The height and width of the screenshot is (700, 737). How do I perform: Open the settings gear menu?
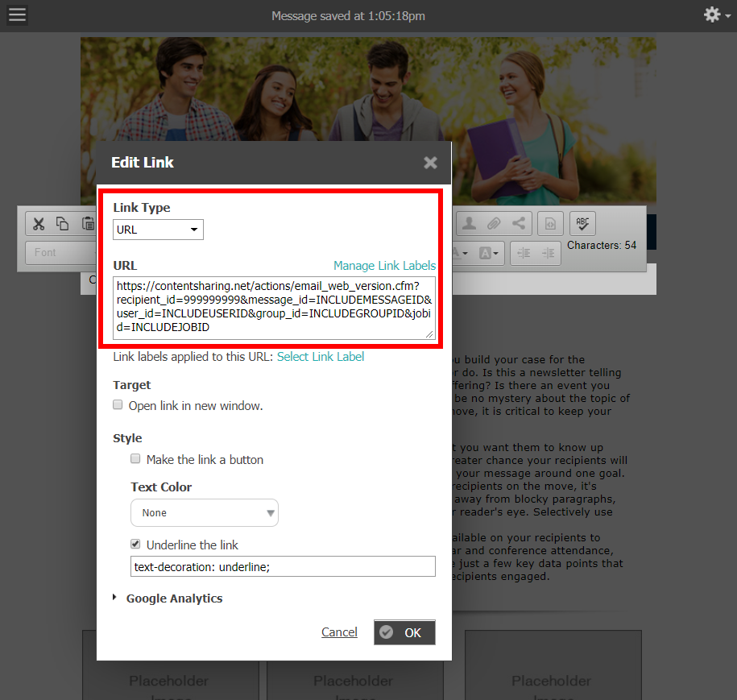coord(713,15)
